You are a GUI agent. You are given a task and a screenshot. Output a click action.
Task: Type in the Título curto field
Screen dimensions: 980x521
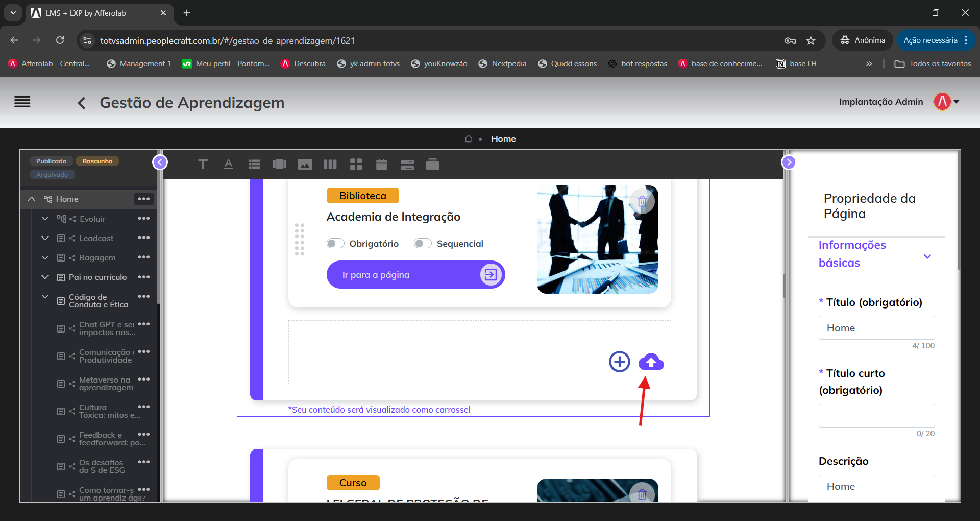pyautogui.click(x=876, y=415)
